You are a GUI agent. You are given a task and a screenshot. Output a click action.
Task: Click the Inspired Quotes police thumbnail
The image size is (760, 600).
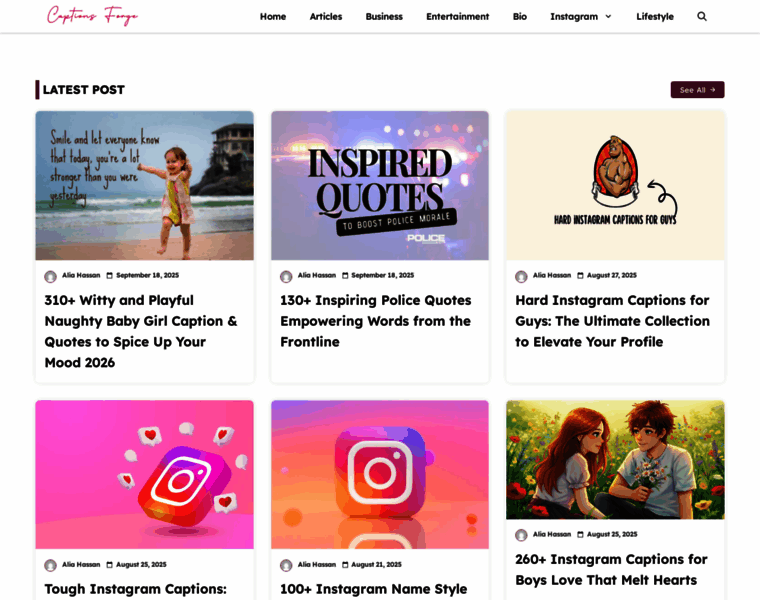click(x=380, y=186)
